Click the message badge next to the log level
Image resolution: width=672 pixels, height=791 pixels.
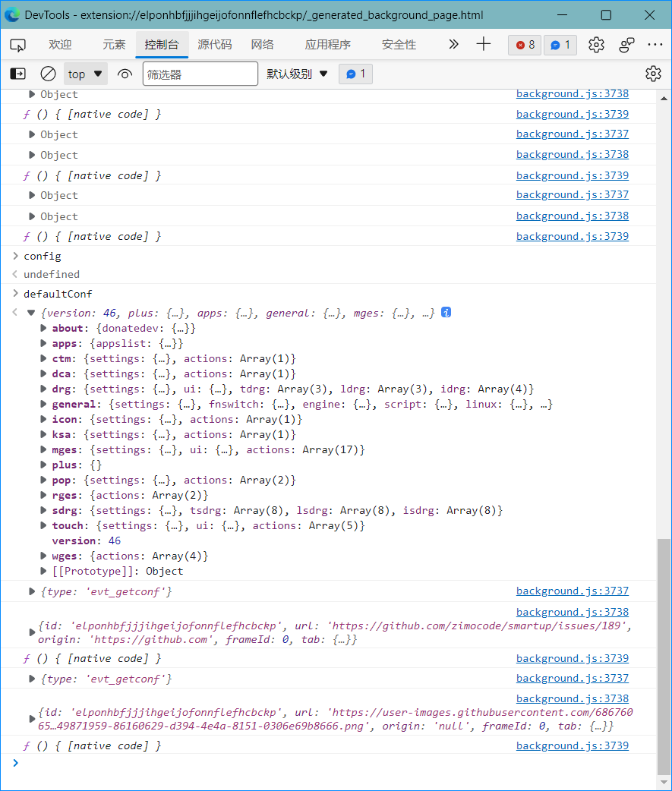click(355, 74)
